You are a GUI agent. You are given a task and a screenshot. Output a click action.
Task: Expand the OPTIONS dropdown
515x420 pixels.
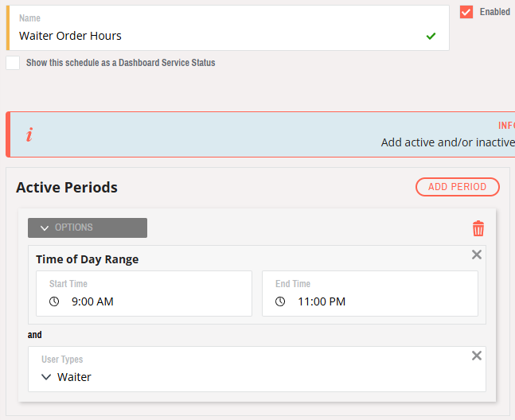point(88,227)
